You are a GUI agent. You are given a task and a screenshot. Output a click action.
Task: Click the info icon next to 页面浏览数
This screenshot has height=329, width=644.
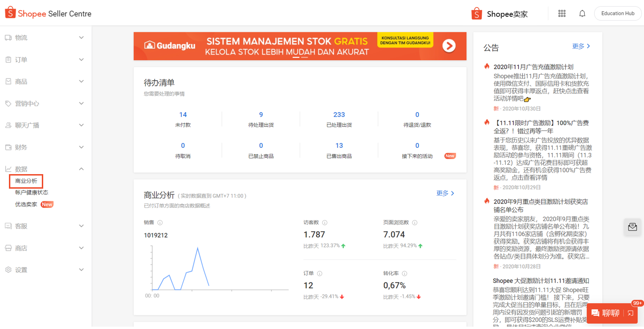coord(415,223)
